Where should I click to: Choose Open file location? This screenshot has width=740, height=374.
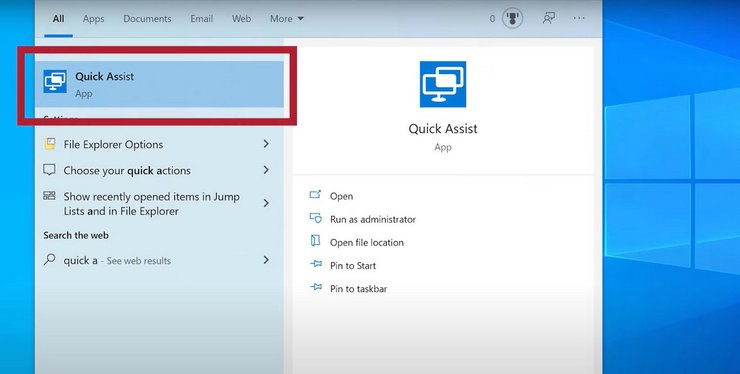[x=367, y=242]
